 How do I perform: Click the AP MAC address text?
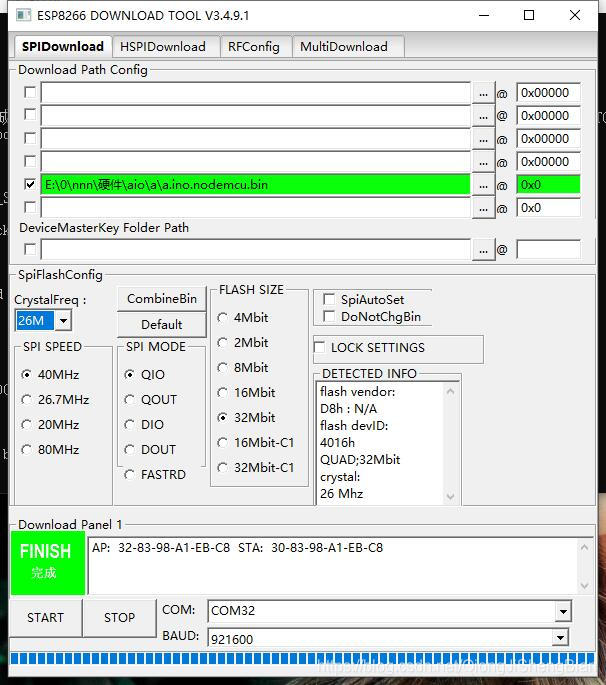click(x=161, y=547)
